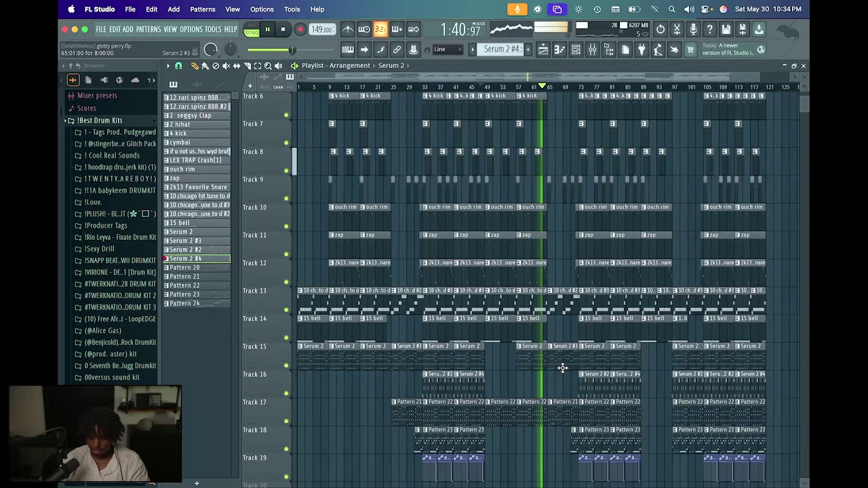Screen dimensions: 868x488
Task: Pause playback with the pause button
Action: [x=267, y=29]
